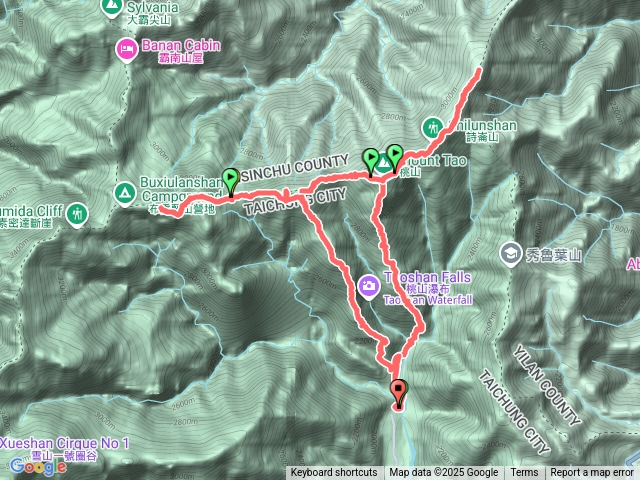Image resolution: width=640 pixels, height=480 pixels.
Task: Click the Sumida Cliff hiking icon
Action: coord(77,214)
